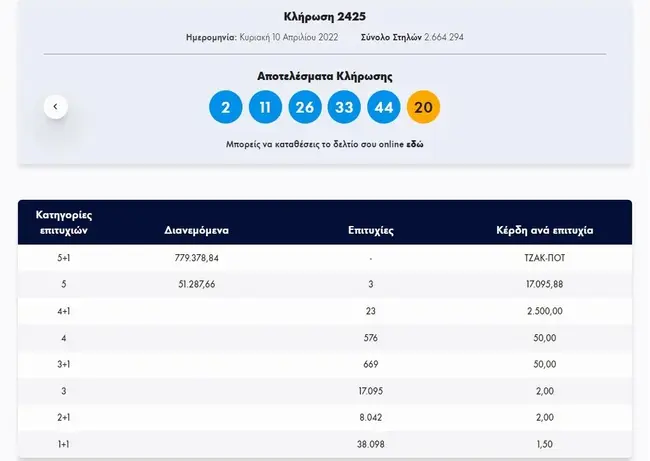Image resolution: width=650 pixels, height=461 pixels.
Task: Click the successes count '8.042'
Action: coord(371,417)
